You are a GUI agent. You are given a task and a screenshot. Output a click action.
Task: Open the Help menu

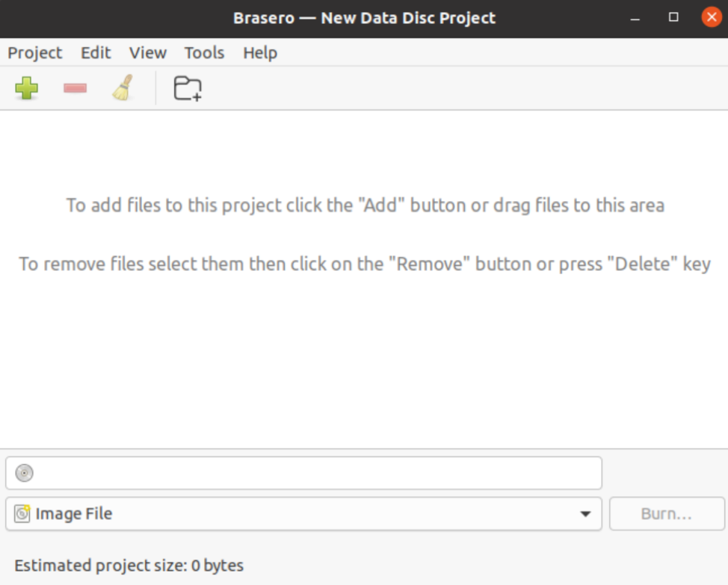pyautogui.click(x=260, y=53)
